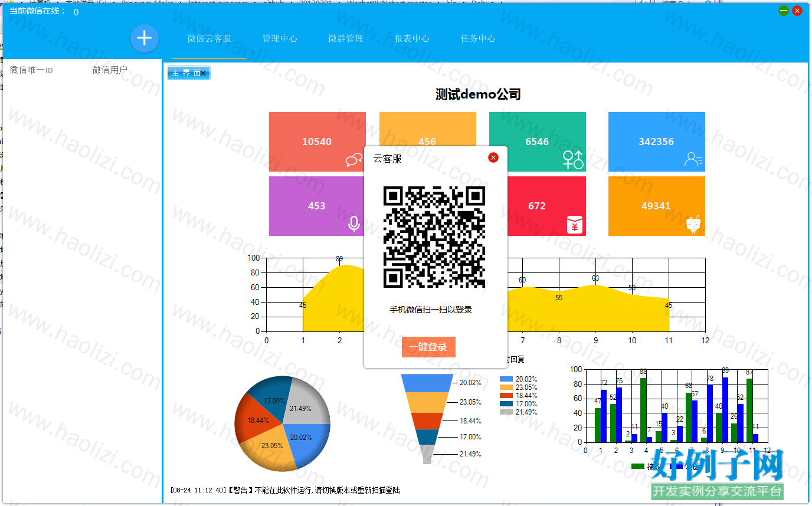Click the QR code image in the dialog

434,237
